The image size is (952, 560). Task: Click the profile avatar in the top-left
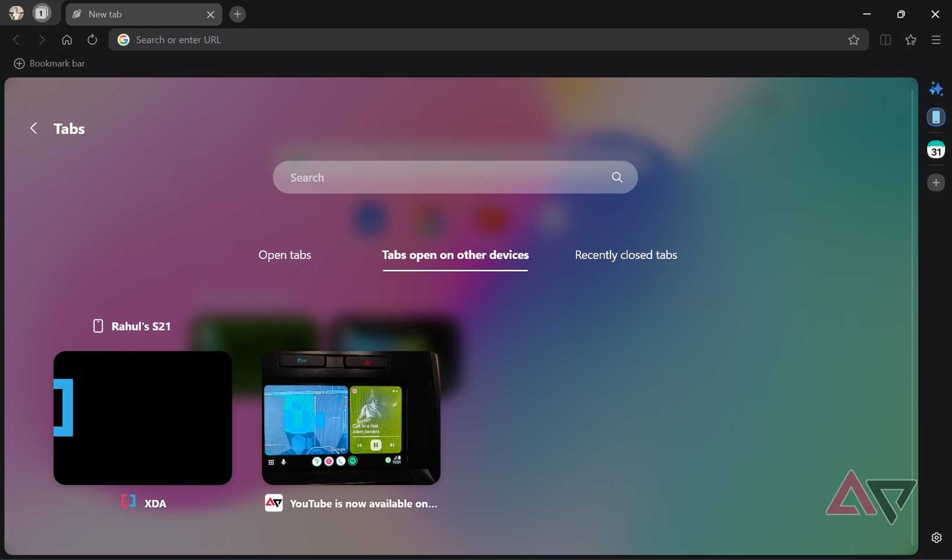click(x=15, y=13)
